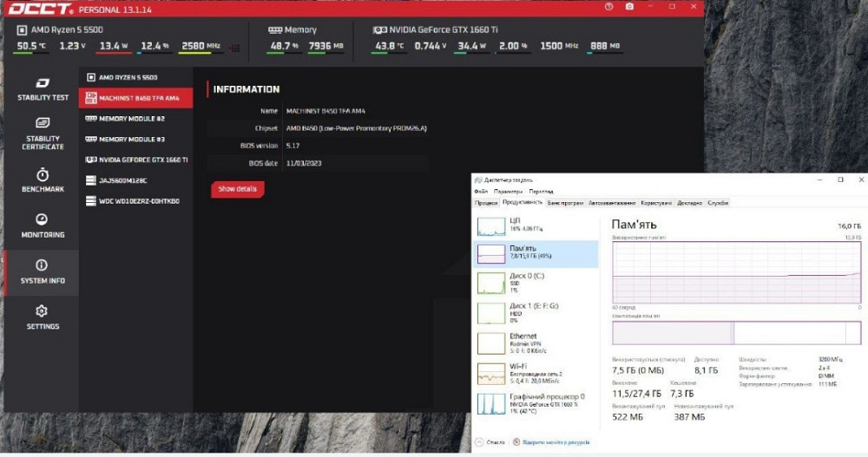Click Memory module icon in OCCT header
Viewport: 868px width, 457px height.
274,29
